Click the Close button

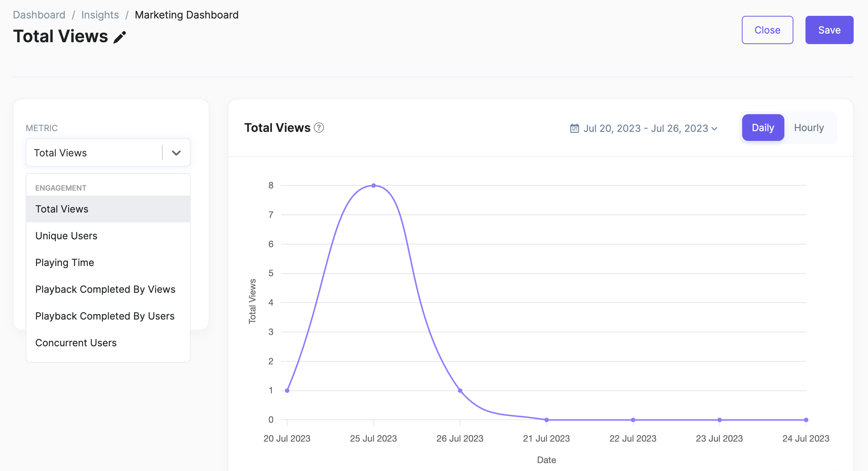(767, 30)
